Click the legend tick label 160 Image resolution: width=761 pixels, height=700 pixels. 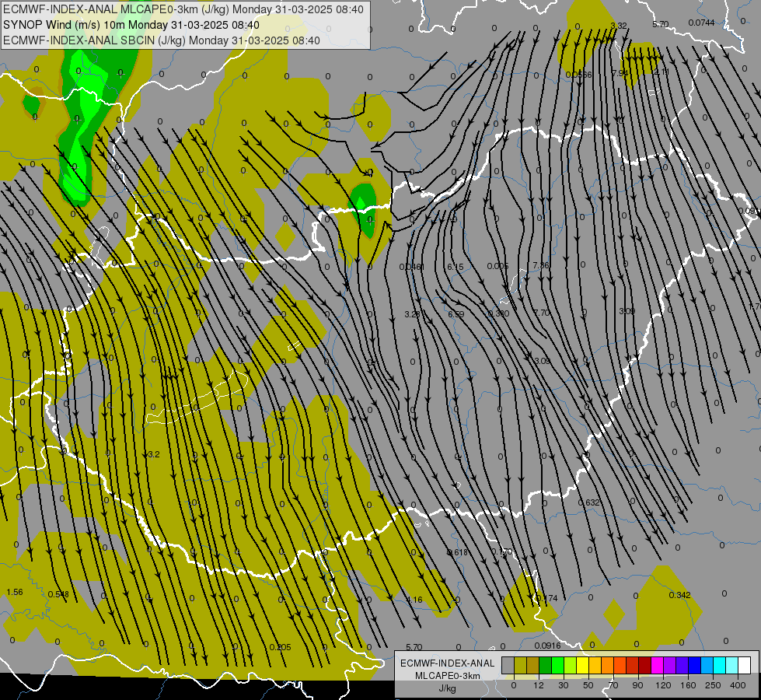coord(688,685)
